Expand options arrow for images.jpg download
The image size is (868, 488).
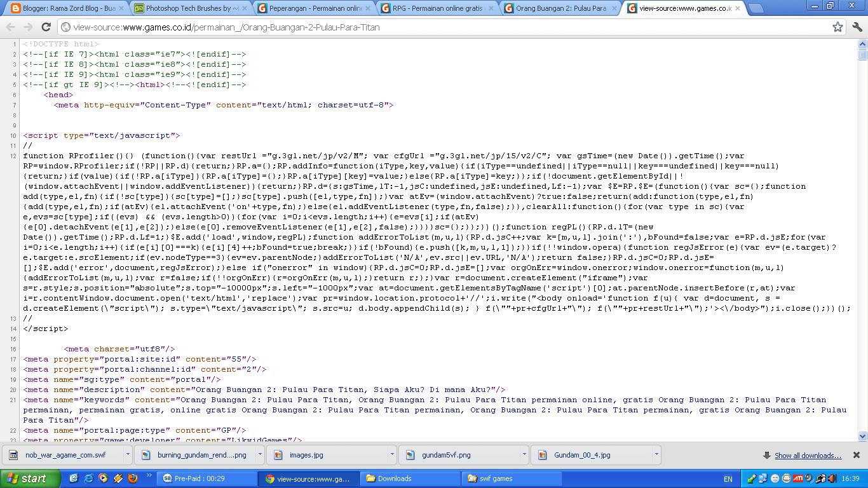[392, 455]
